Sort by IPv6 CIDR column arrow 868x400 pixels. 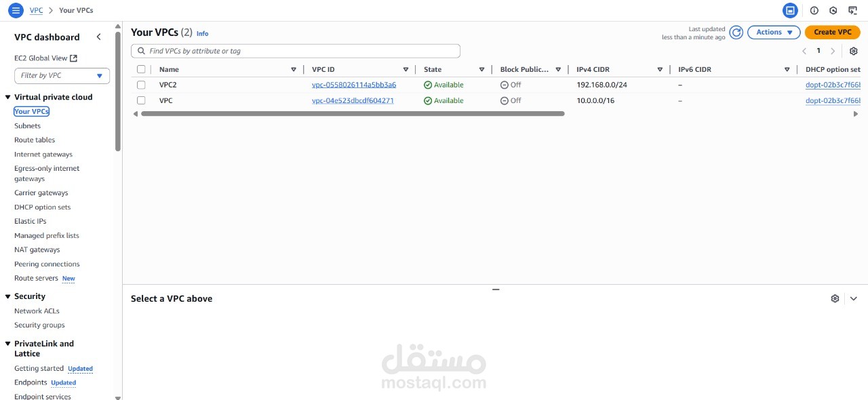click(787, 69)
